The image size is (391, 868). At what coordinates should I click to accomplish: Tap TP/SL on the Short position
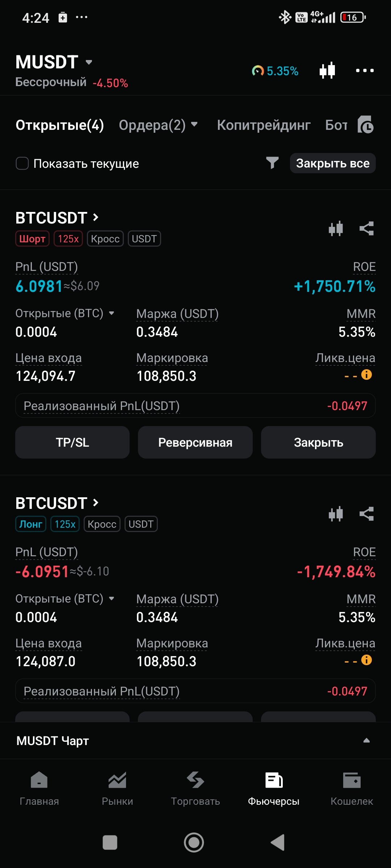72,442
